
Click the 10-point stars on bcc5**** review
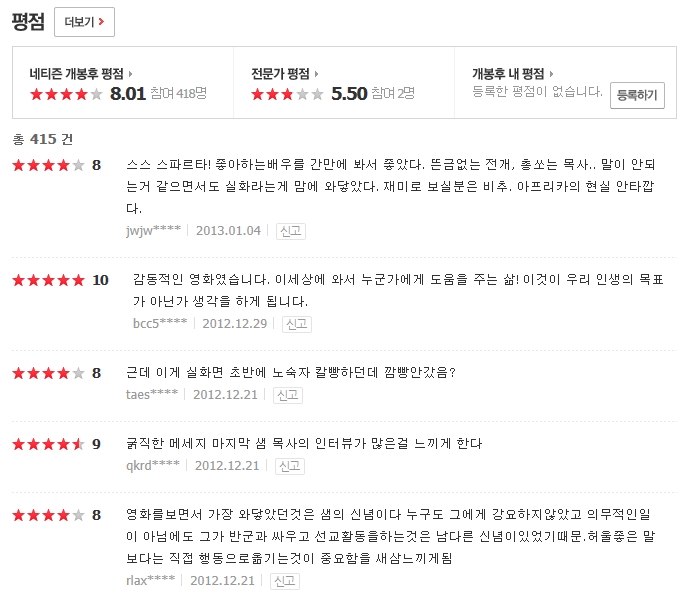pos(48,280)
